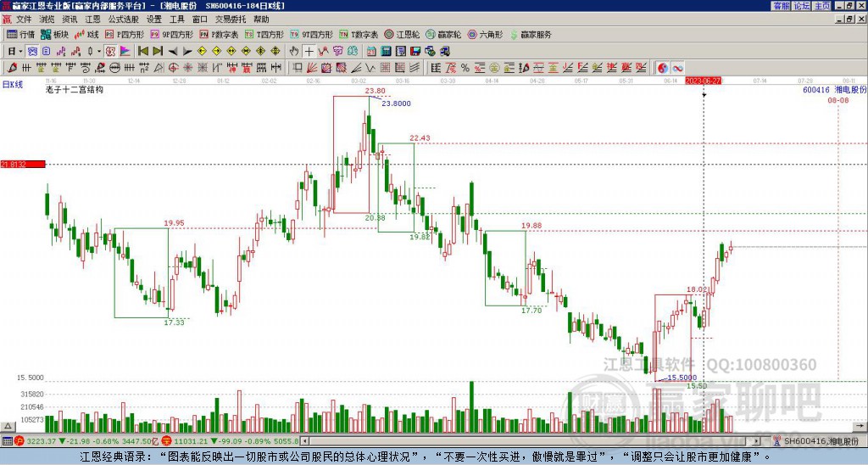Screen dimensions: 868x465
Task: Click the SH600416,湘电股份 status entry
Action: [820, 441]
